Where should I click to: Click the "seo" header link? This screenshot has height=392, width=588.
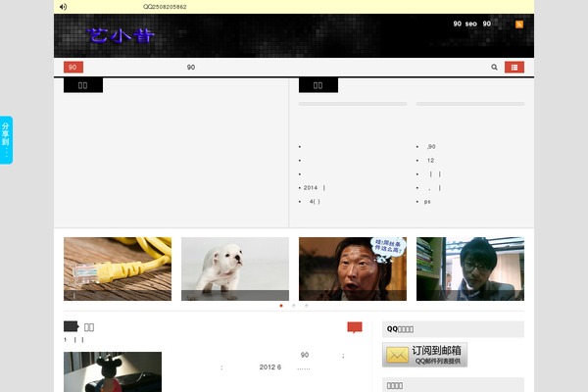(x=471, y=24)
